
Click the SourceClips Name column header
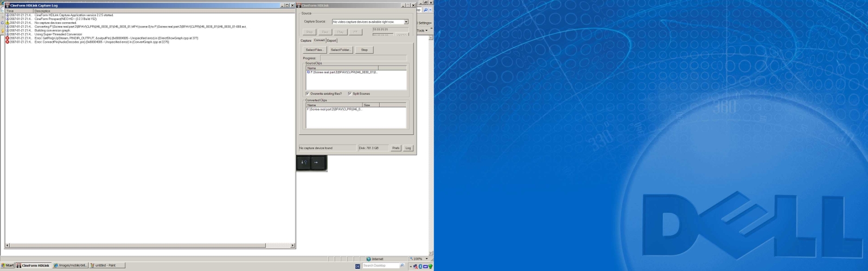[x=342, y=68]
